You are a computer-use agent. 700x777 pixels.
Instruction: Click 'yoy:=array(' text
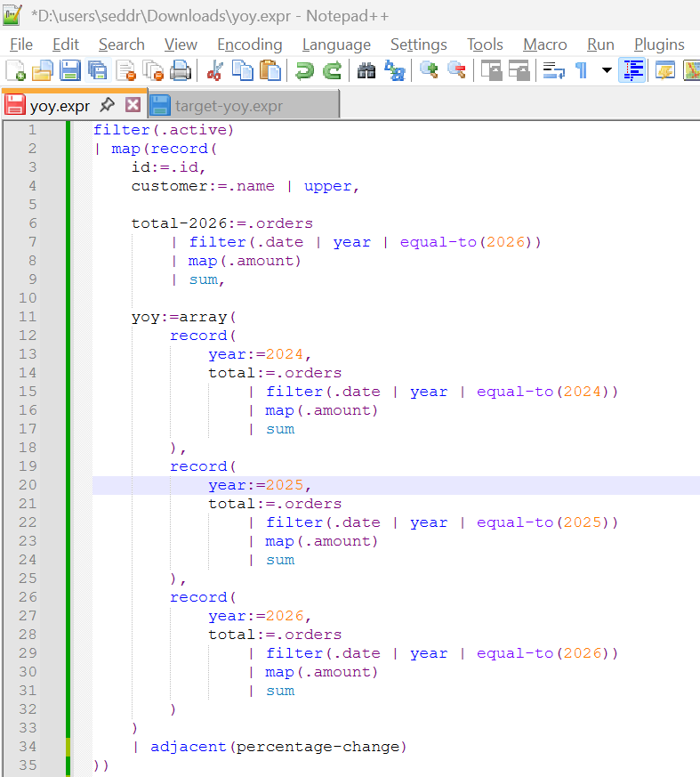(183, 317)
